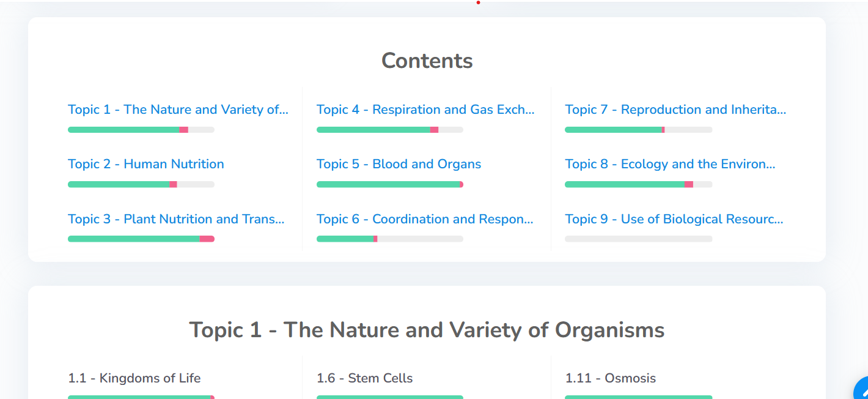Go to Topic 9 - Use of Biological Resources
This screenshot has width=868, height=399.
point(674,219)
